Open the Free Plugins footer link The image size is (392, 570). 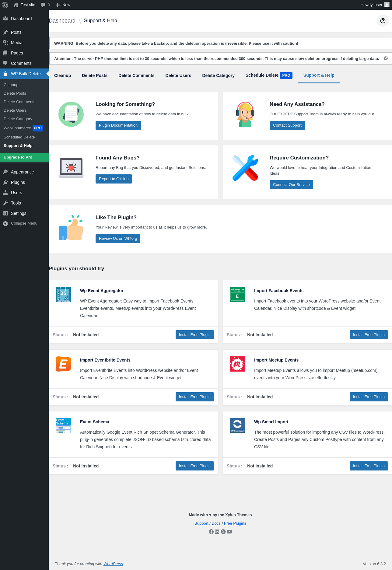pyautogui.click(x=235, y=523)
